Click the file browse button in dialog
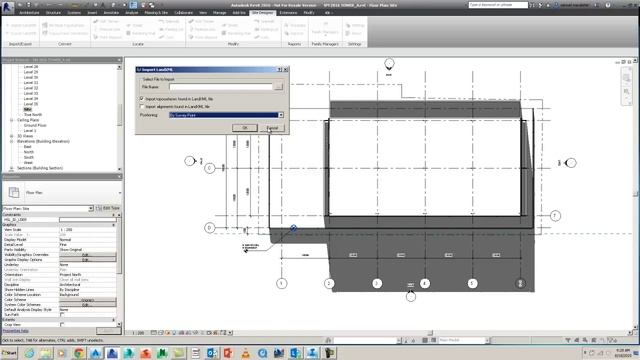This screenshot has width=640, height=360. [x=278, y=87]
